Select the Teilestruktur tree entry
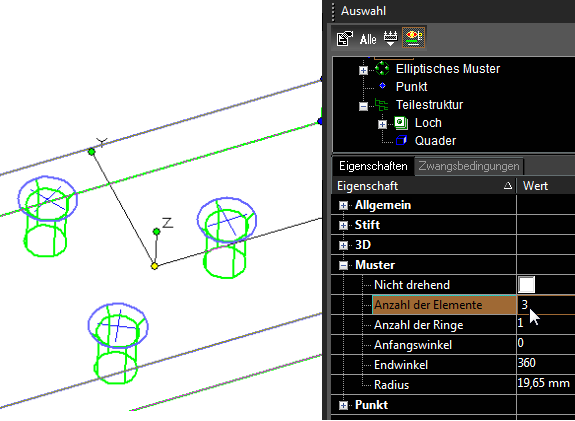This screenshot has width=575, height=421. point(429,105)
